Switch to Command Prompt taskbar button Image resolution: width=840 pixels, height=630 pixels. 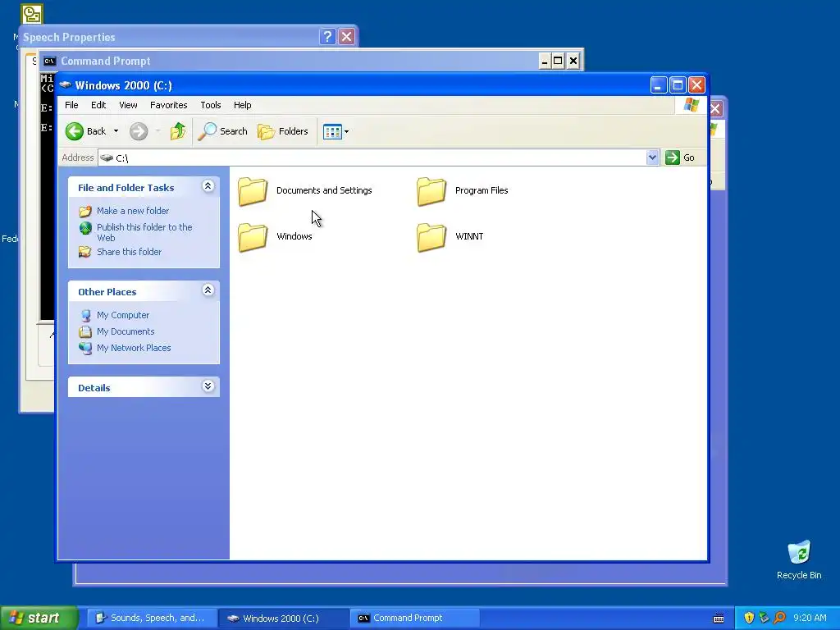(414, 618)
